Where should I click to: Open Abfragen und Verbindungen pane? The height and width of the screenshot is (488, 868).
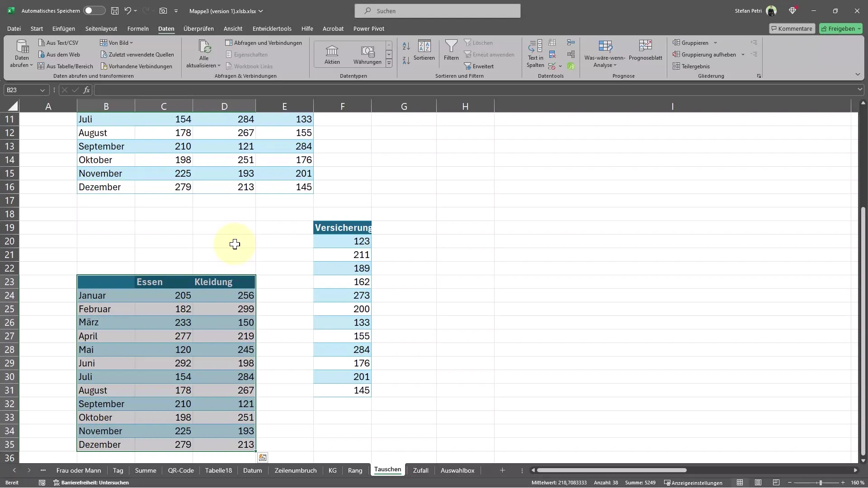(264, 42)
